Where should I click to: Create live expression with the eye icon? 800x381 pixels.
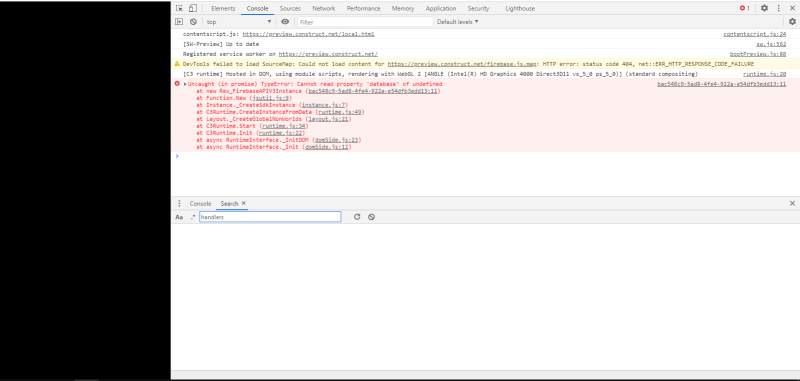pos(285,22)
